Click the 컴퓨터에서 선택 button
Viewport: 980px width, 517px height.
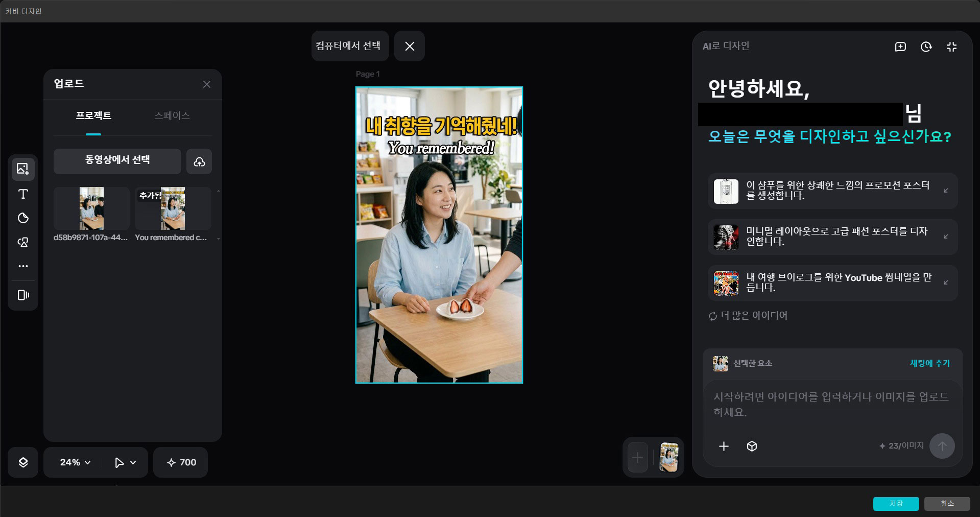point(350,46)
